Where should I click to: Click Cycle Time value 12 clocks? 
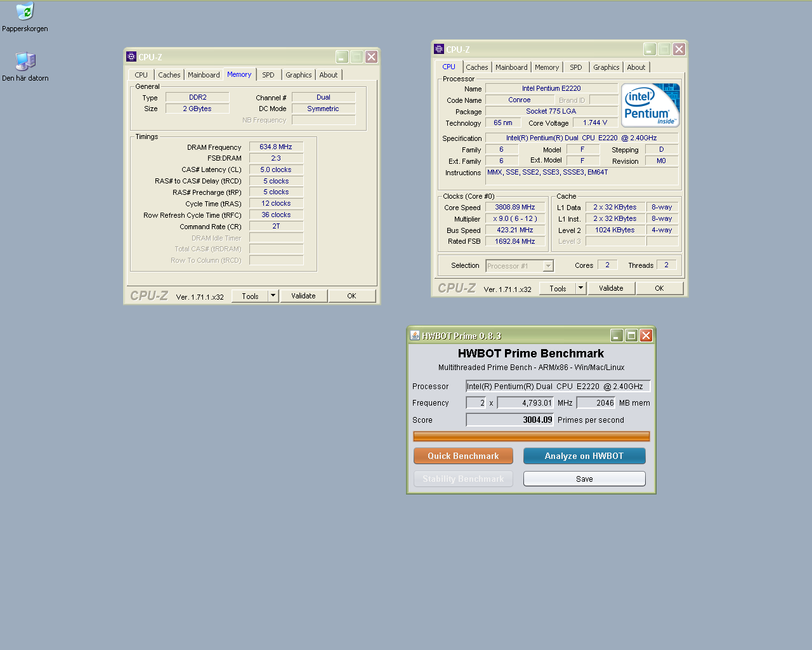[276, 203]
